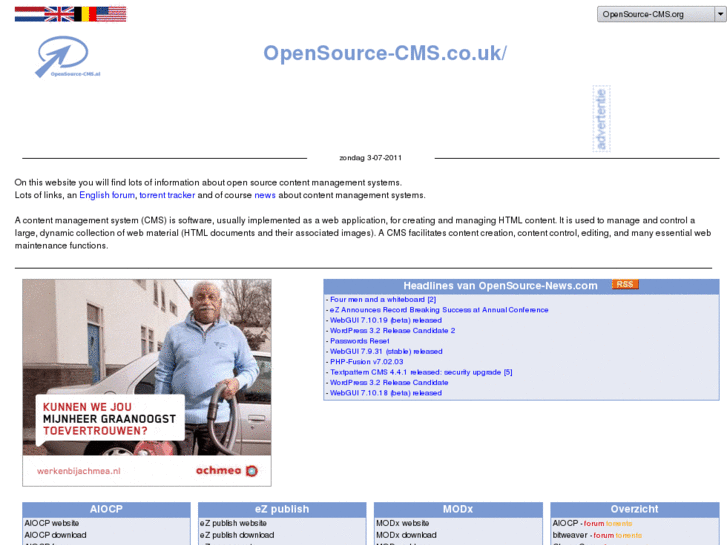Open the OpenSource-CMS.org site dropdown
This screenshot has width=727, height=545.
661,14
